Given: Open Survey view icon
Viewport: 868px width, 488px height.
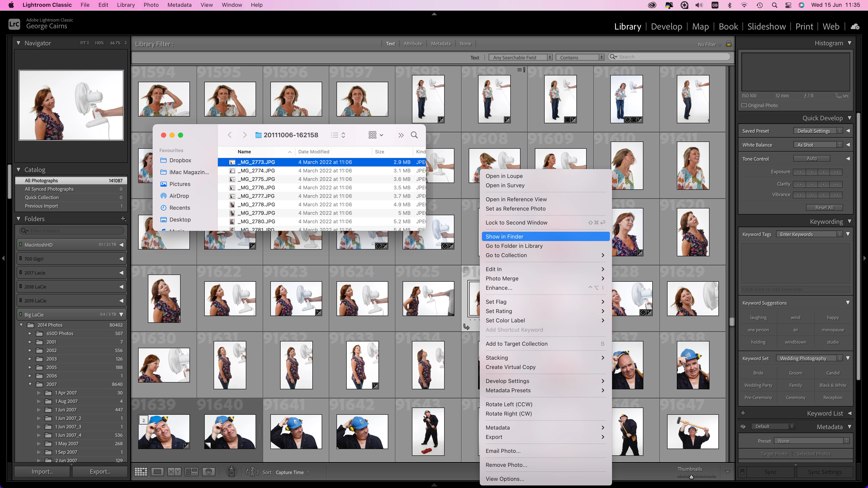Looking at the screenshot, I should 191,472.
